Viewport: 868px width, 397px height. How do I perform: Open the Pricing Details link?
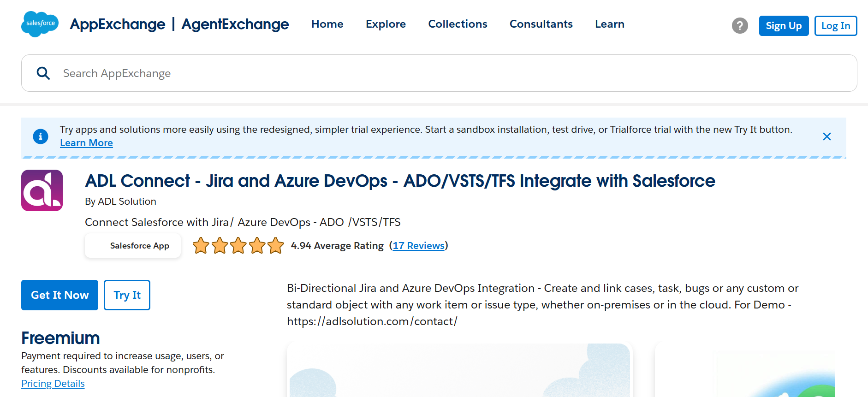coord(53,384)
